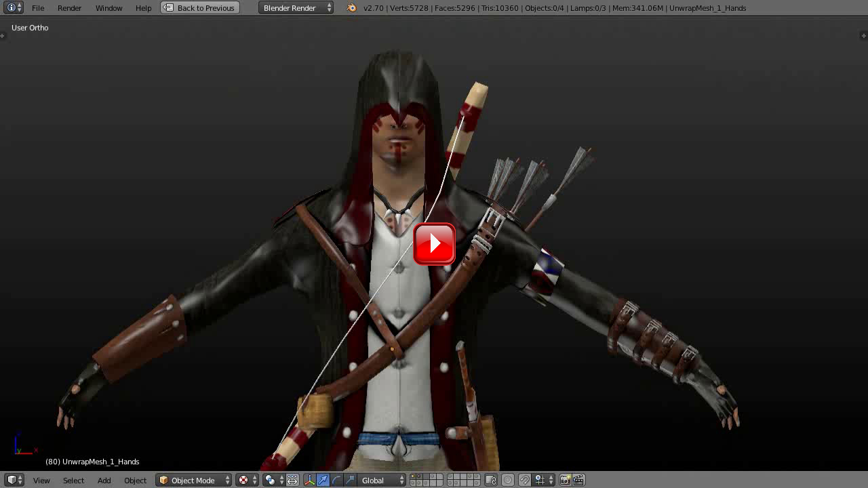Select the scale manipulator icon

pyautogui.click(x=350, y=480)
